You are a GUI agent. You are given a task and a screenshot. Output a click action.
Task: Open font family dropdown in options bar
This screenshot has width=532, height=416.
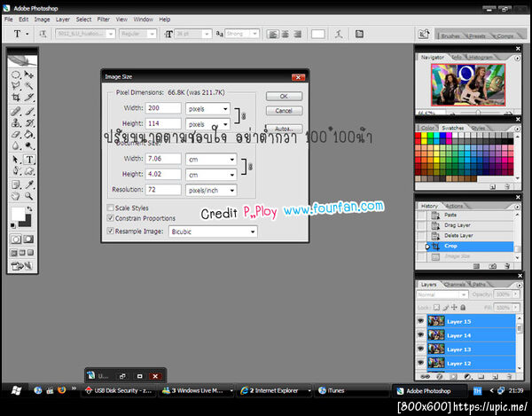[x=85, y=34]
